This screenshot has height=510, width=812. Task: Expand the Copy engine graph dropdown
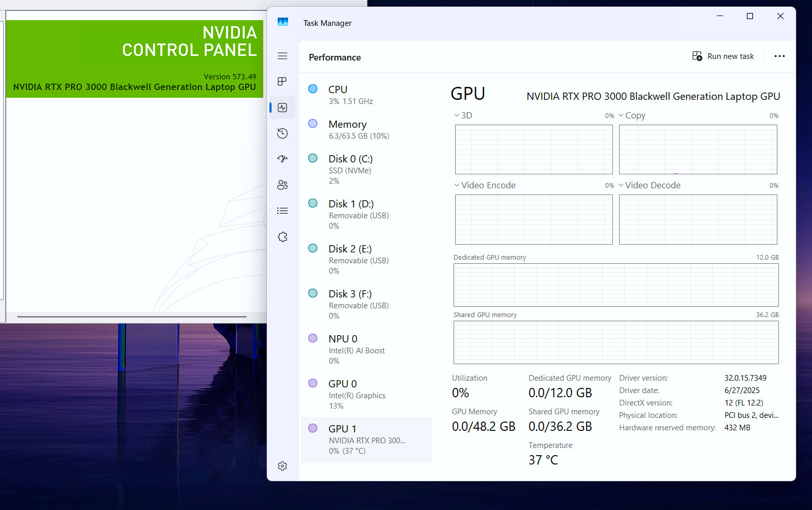coord(632,115)
